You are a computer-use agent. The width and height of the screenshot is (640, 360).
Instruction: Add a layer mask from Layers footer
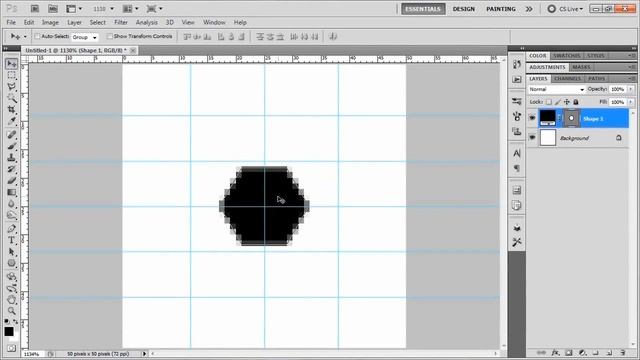pos(569,353)
